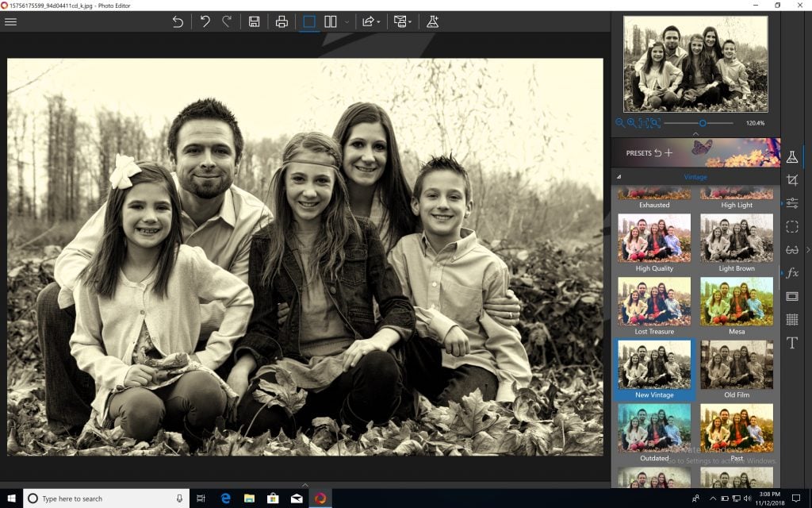This screenshot has height=508, width=812.
Task: Apply the Outdated preset
Action: tap(654, 433)
